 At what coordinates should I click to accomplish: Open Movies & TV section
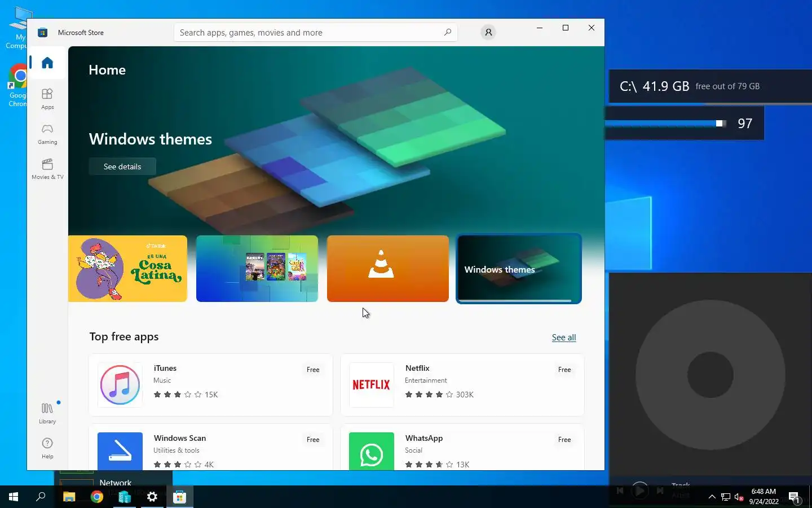(x=47, y=169)
